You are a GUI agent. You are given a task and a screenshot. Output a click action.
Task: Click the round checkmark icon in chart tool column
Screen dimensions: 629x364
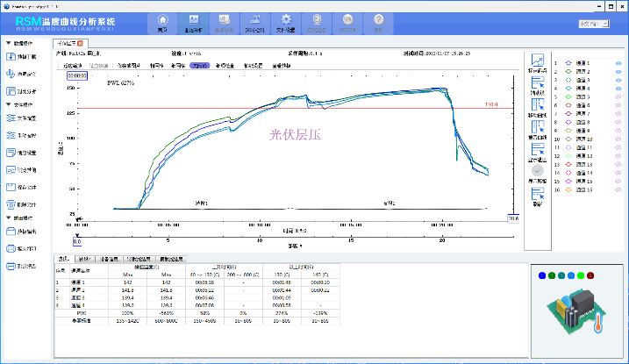538,169
